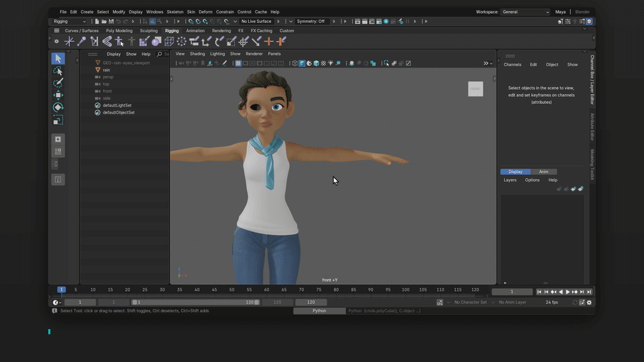Click the lattice deformer shelf icon
Screen dimensions: 644x362
tap(169, 41)
